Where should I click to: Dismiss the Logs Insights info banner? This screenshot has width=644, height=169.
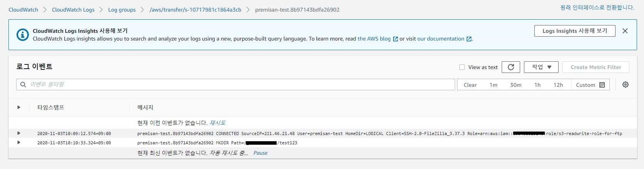625,31
